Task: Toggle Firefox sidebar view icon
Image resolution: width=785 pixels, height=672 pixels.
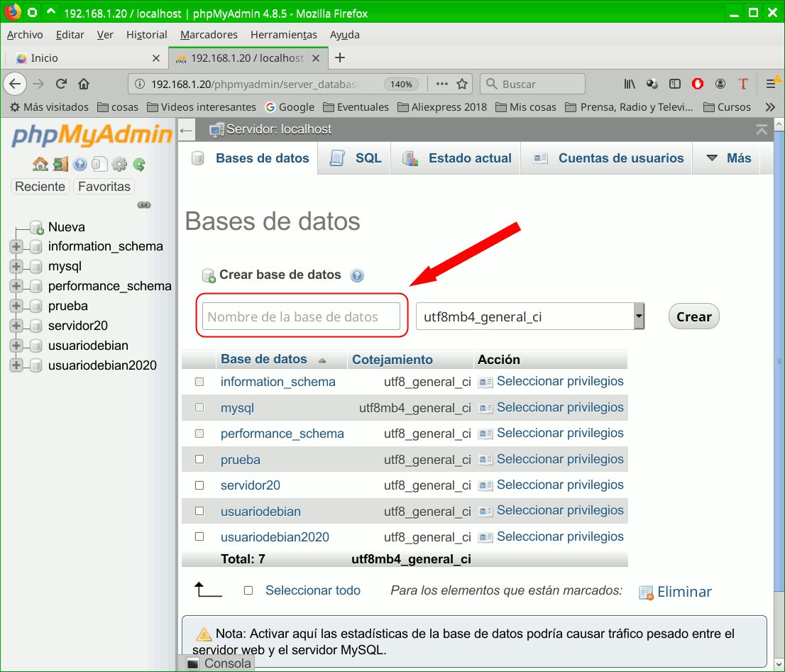Action: (675, 84)
